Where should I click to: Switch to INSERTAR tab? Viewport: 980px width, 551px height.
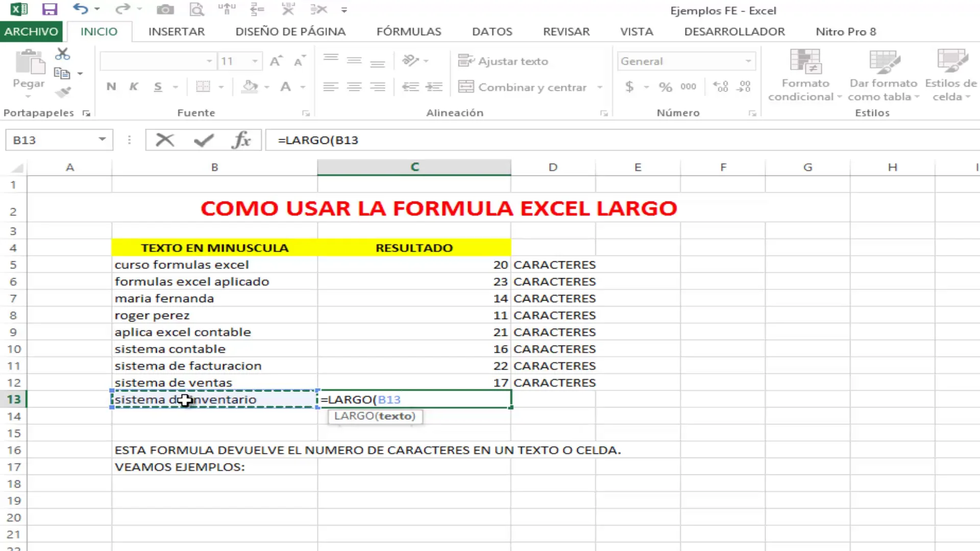[x=177, y=32]
